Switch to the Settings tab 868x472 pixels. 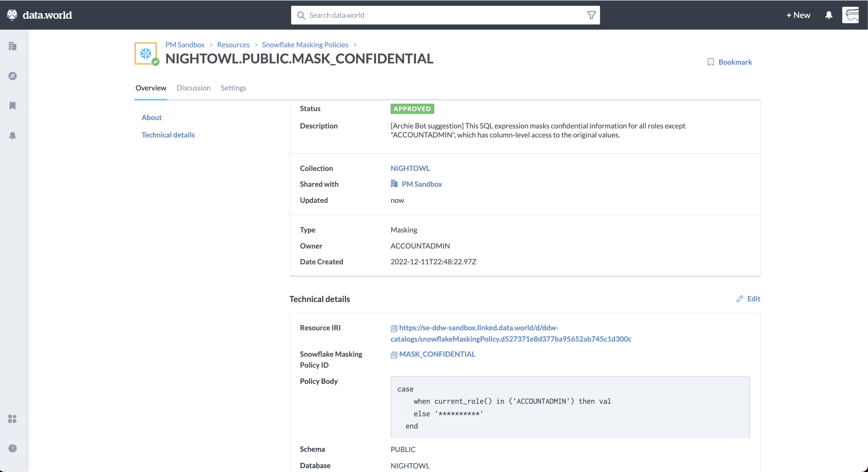[234, 88]
